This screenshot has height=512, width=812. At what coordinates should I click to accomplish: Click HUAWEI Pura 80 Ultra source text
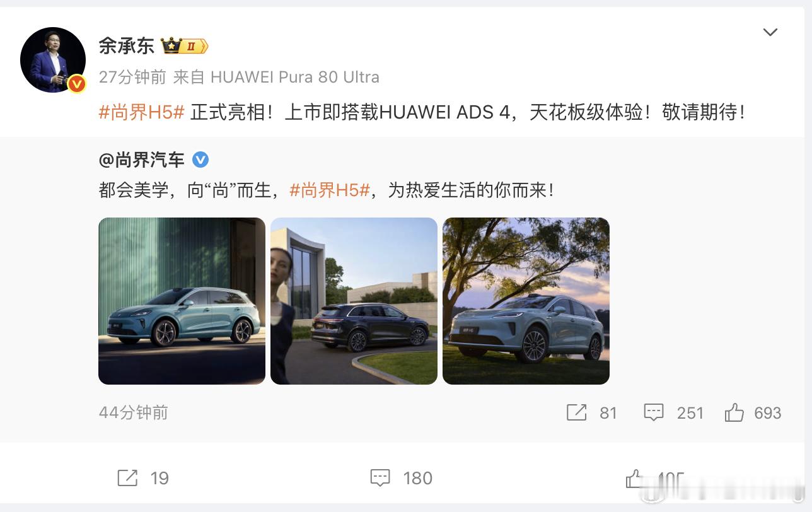click(x=294, y=77)
